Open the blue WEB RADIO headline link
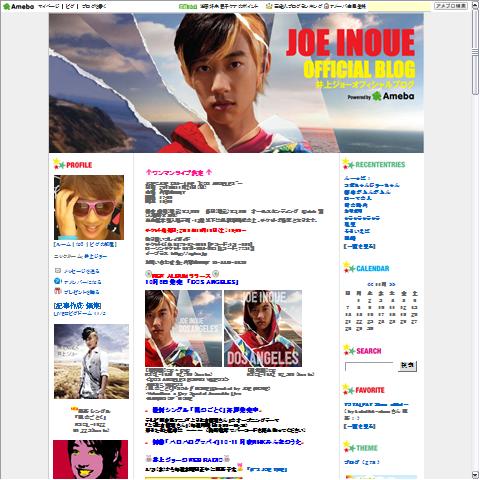The height and width of the screenshot is (480, 480). [x=188, y=460]
